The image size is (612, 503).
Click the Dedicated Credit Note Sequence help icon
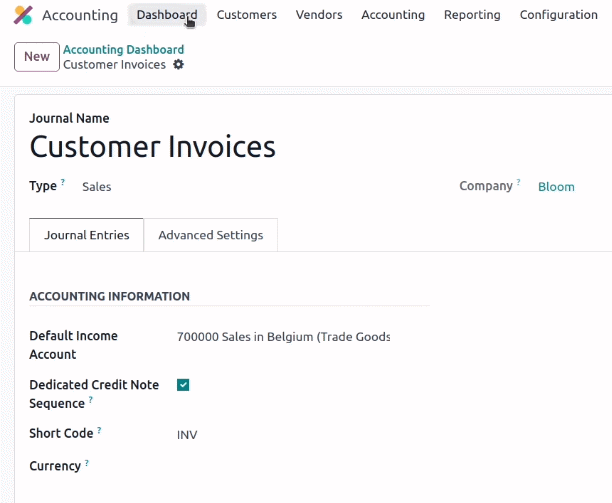(x=91, y=399)
